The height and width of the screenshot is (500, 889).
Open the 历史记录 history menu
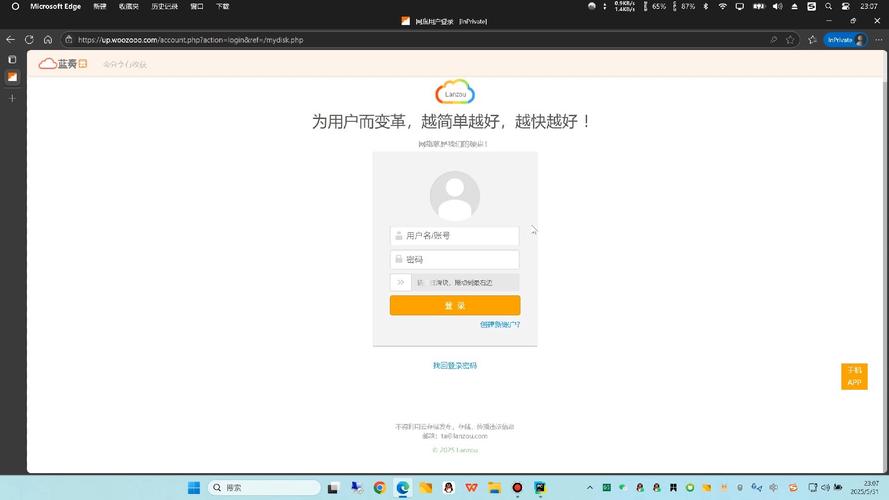[x=164, y=6]
